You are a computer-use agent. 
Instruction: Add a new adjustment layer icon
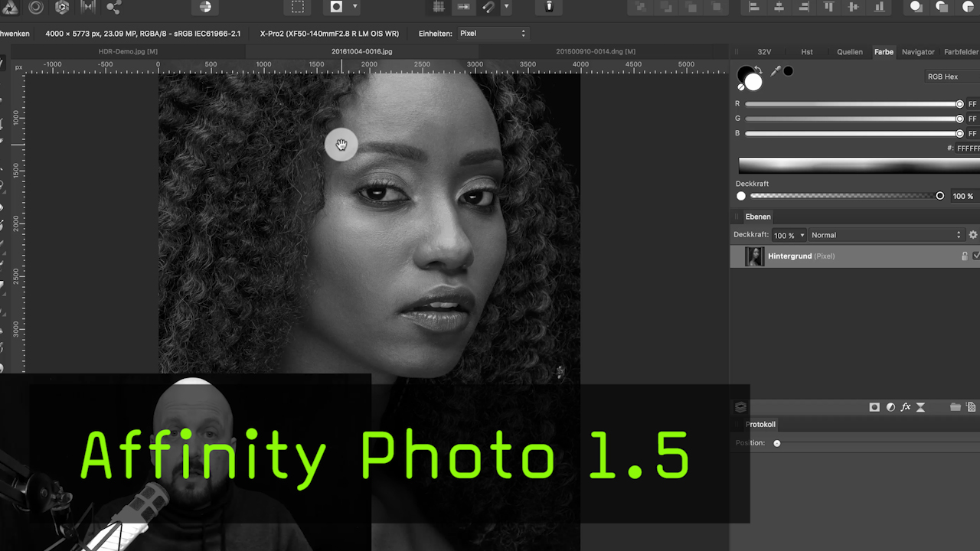click(x=890, y=406)
